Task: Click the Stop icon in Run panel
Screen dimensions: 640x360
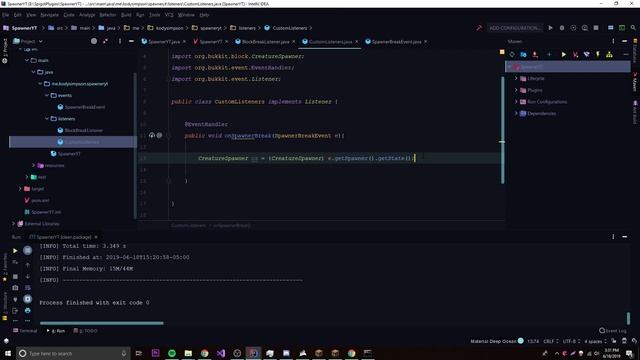Action: pyautogui.click(x=15, y=276)
